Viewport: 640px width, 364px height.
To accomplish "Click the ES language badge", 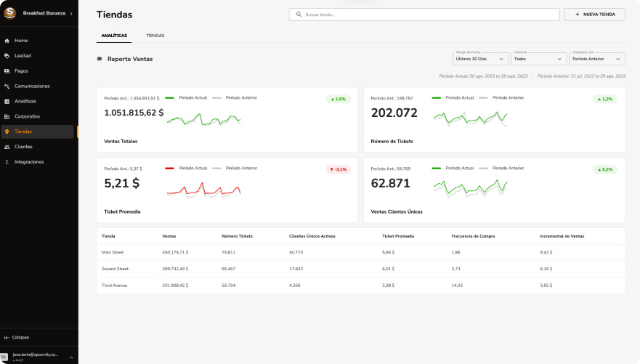I will coord(4,357).
